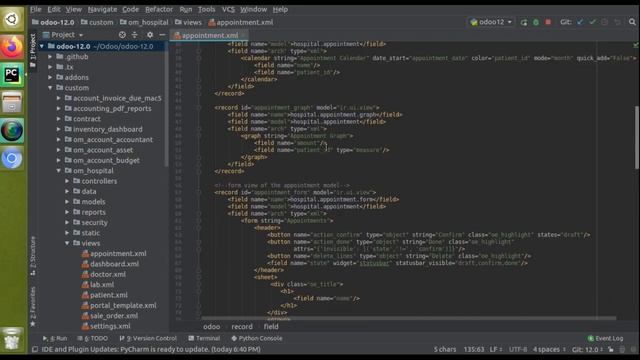Open the Ubuntu dash launcher

(12, 19)
